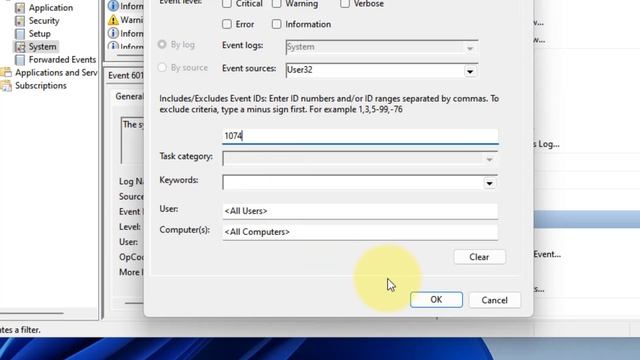640x360 pixels.
Task: Enable the Error event level checkbox
Action: pyautogui.click(x=227, y=24)
